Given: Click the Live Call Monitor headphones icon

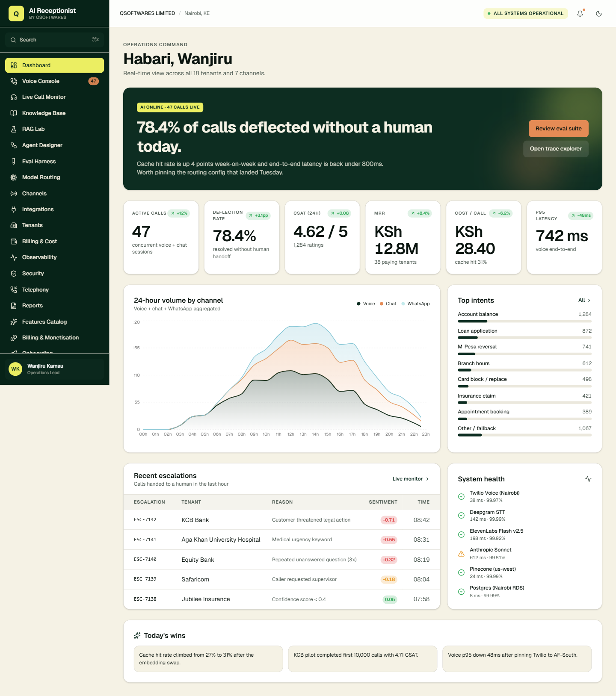Looking at the screenshot, I should coord(14,97).
